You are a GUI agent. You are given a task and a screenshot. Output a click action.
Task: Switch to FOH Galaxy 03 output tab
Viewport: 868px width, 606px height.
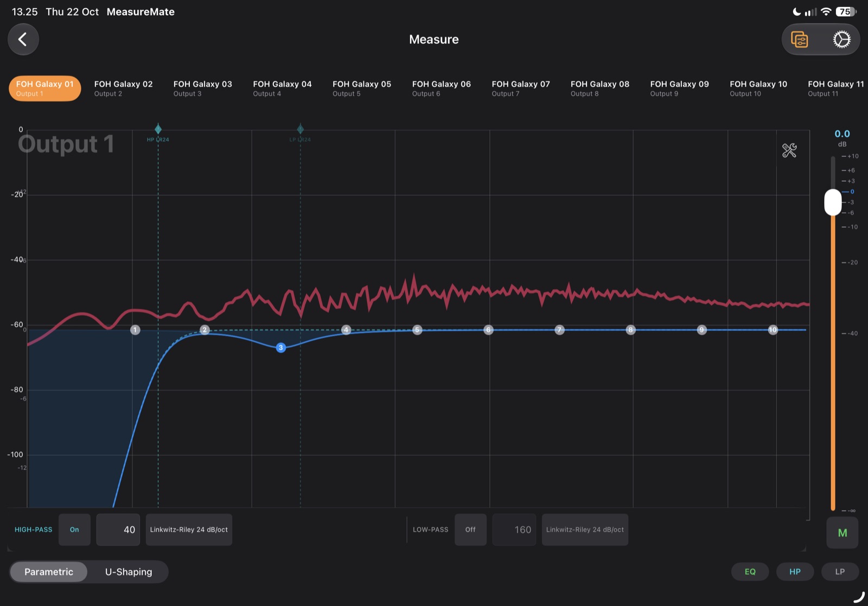tap(202, 88)
